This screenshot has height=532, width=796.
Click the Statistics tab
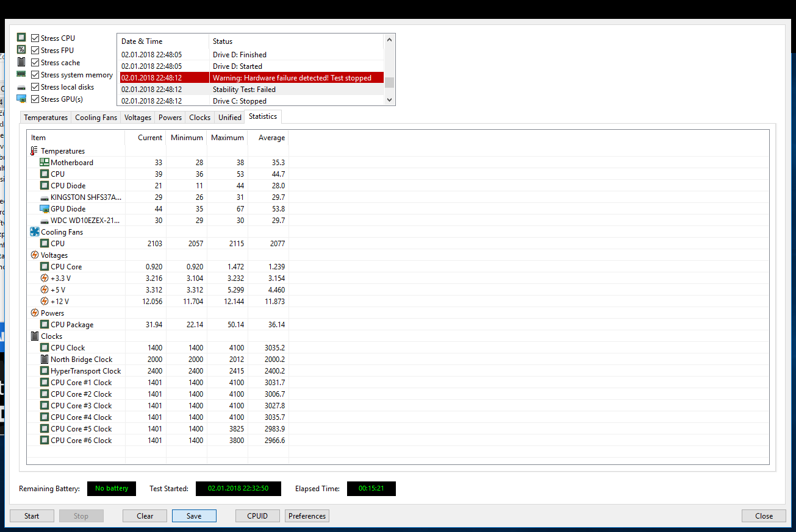click(263, 116)
